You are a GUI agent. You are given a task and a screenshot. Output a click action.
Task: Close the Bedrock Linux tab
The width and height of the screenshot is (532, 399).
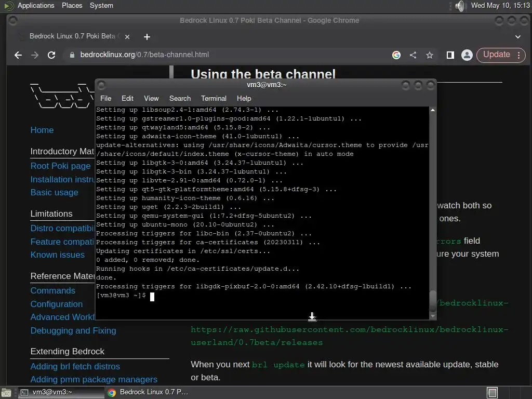click(127, 37)
